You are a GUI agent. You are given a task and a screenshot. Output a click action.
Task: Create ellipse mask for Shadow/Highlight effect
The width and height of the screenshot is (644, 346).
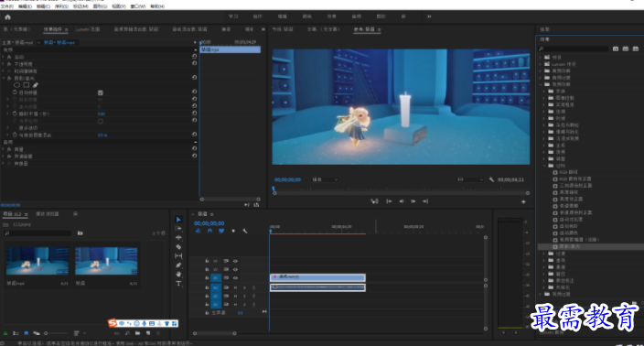[16, 85]
